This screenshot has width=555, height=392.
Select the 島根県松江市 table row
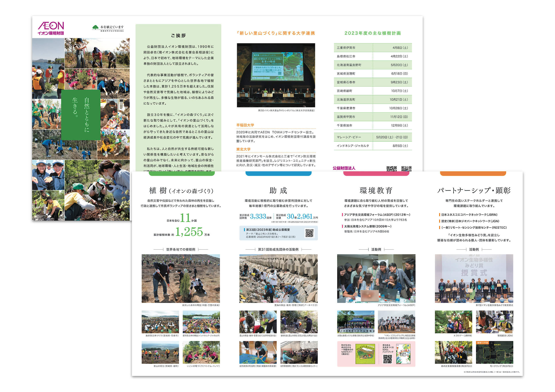pos(373,56)
